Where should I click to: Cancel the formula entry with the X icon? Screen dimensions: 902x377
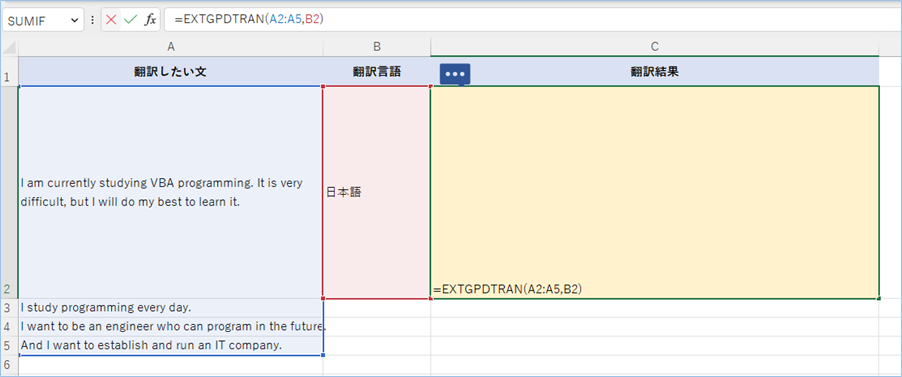click(x=111, y=20)
